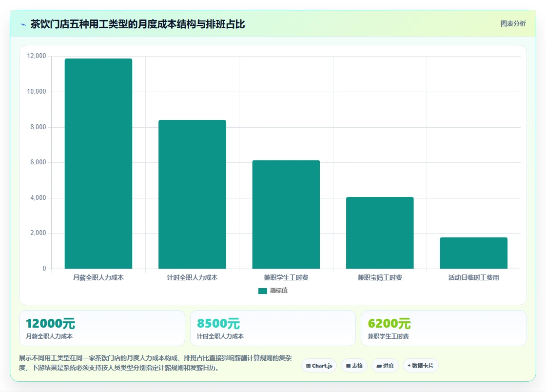
Task: Select the 兼职学生工时费 bar in chart
Action: pos(286,215)
